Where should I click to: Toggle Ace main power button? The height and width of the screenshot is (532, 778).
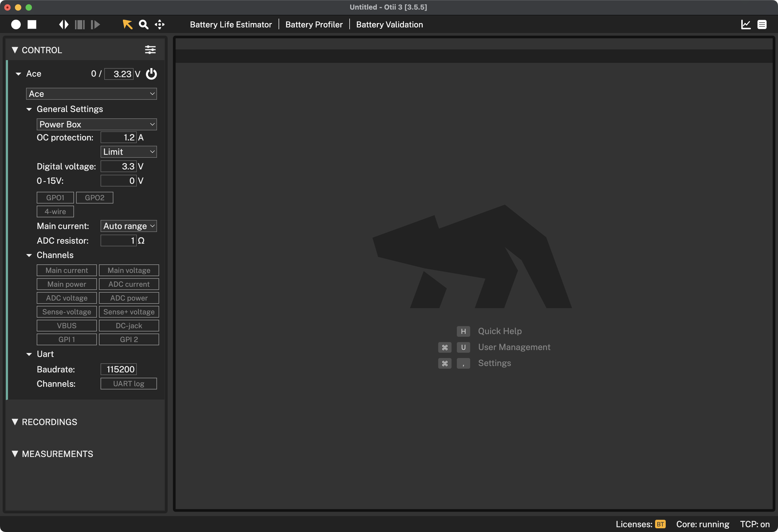click(151, 74)
